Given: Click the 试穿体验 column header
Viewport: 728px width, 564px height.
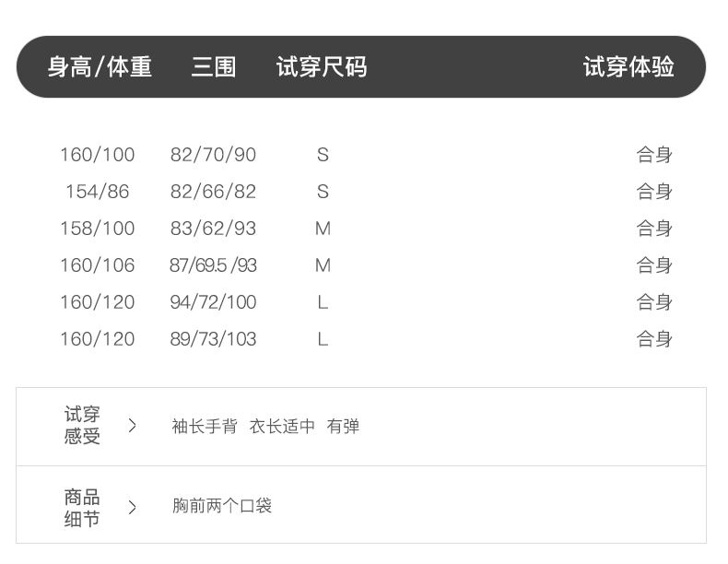Looking at the screenshot, I should [x=628, y=67].
